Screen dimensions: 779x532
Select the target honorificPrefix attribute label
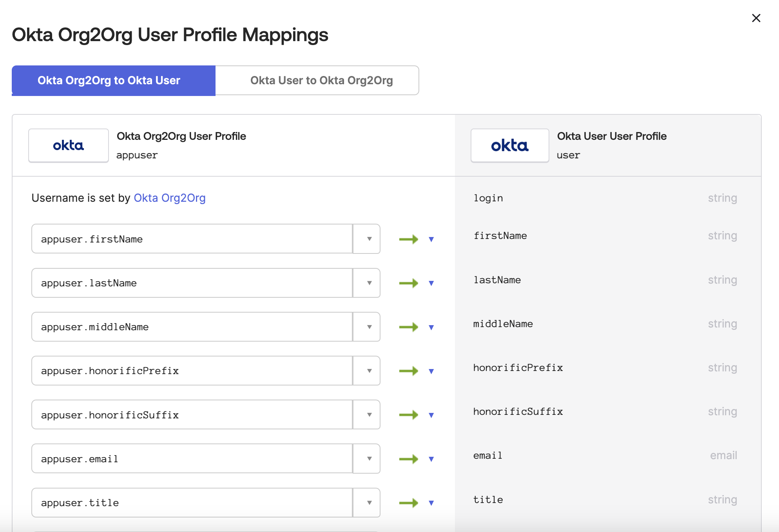click(518, 368)
